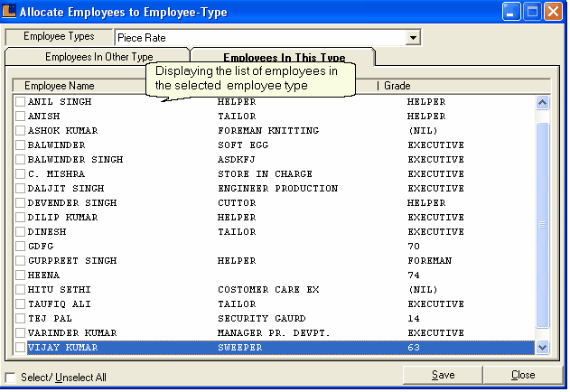The width and height of the screenshot is (570, 392).
Task: Switch to Employees In Other Type tab
Action: (98, 57)
